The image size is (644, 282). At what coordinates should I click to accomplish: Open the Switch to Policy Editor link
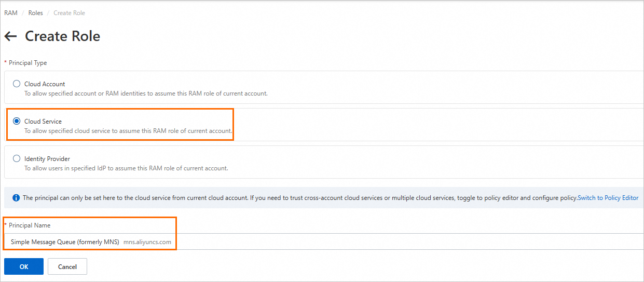608,198
